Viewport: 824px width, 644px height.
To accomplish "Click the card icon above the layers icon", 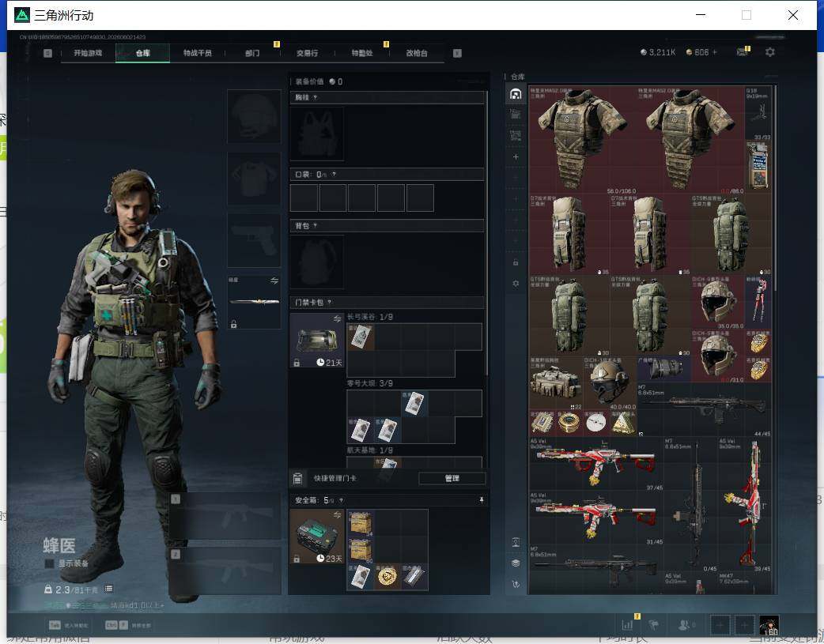I will [516, 542].
